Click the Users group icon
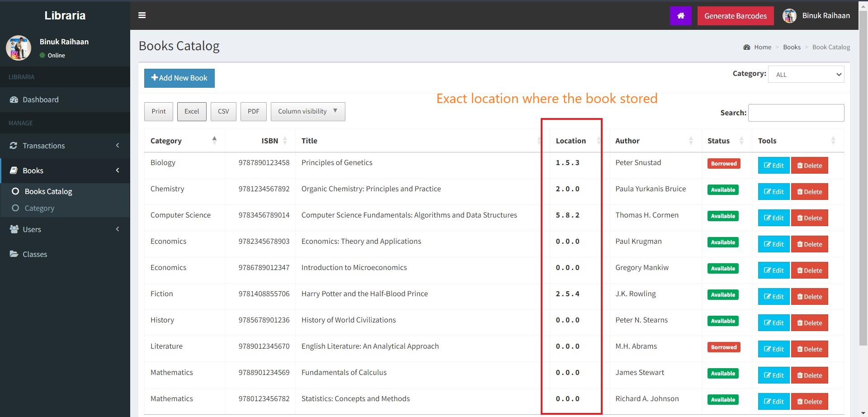 pos(14,229)
